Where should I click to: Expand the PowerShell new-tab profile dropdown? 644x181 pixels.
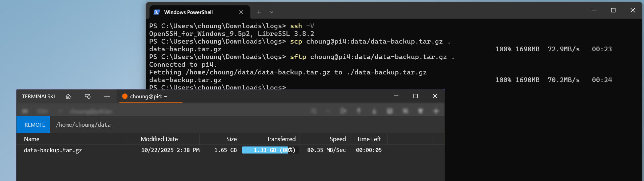(272, 12)
